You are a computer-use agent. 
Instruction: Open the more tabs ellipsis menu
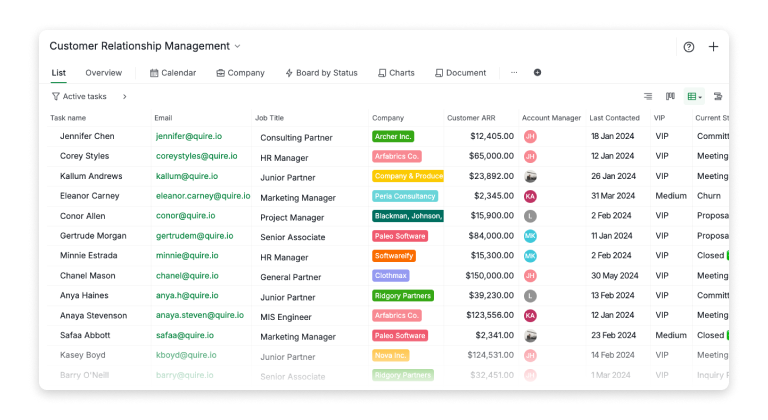514,73
